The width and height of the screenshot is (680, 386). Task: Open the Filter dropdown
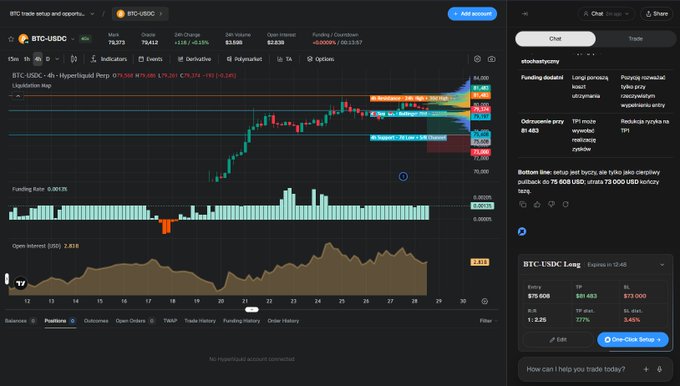click(x=488, y=321)
